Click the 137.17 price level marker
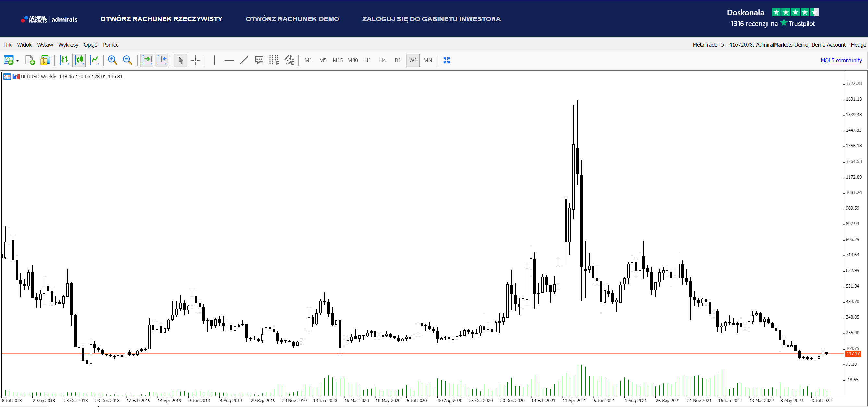Image resolution: width=868 pixels, height=407 pixels. 853,354
